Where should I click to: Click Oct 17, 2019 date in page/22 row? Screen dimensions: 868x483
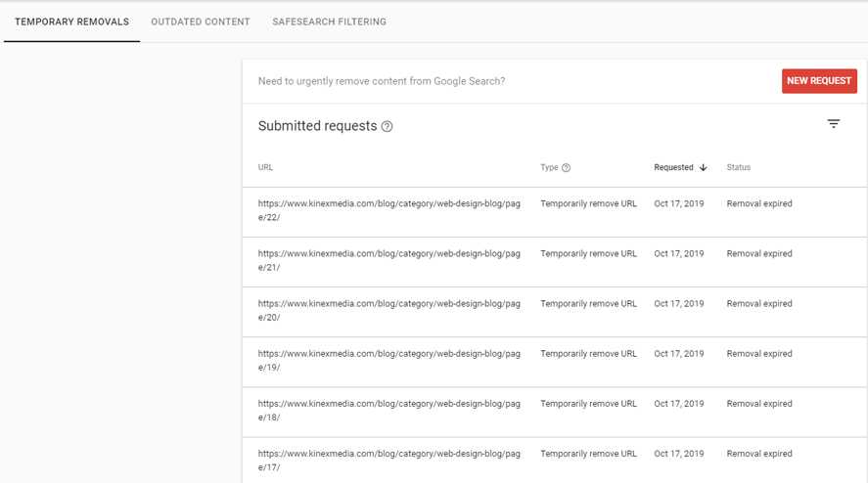point(679,203)
